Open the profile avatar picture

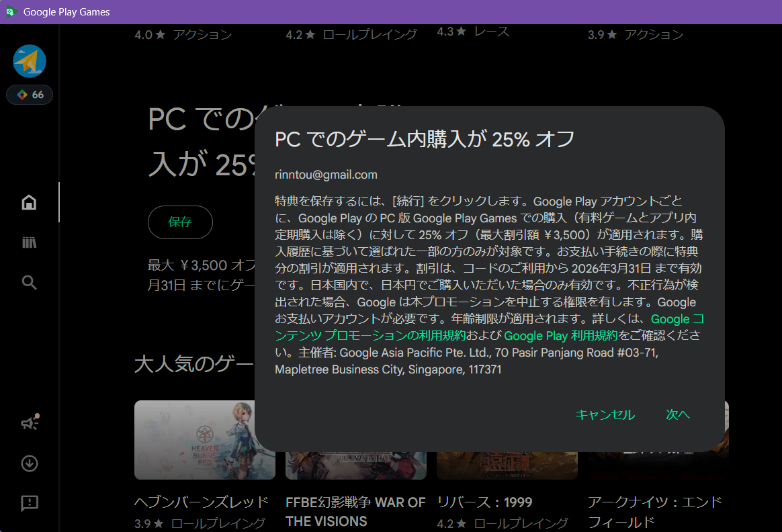[30, 62]
